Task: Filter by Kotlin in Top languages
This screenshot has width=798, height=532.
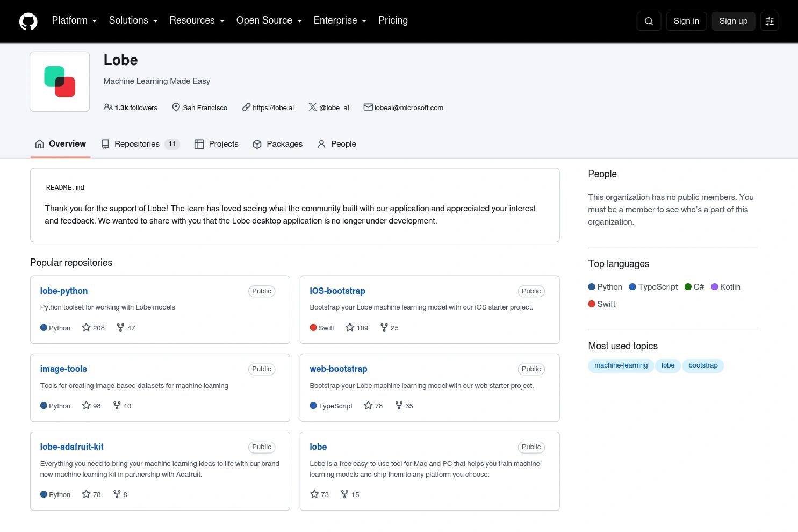Action: click(x=725, y=287)
